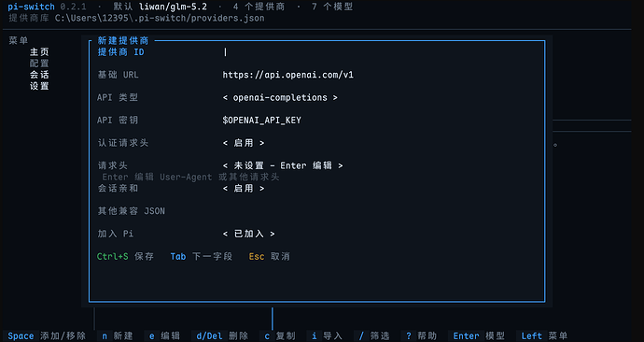This screenshot has height=342, width=644.
Task: Click the providers.json path text
Action: (x=160, y=18)
